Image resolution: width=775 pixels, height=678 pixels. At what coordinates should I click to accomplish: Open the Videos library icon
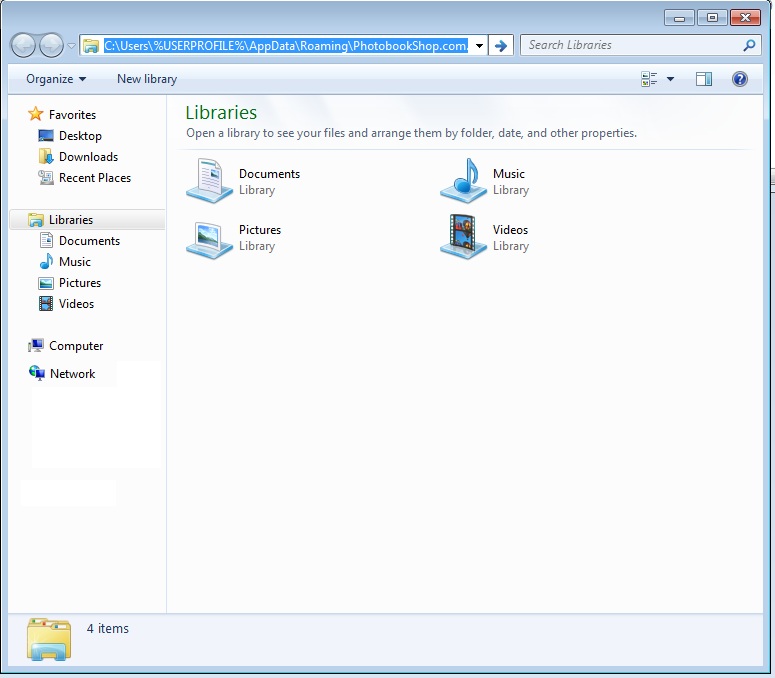point(464,237)
